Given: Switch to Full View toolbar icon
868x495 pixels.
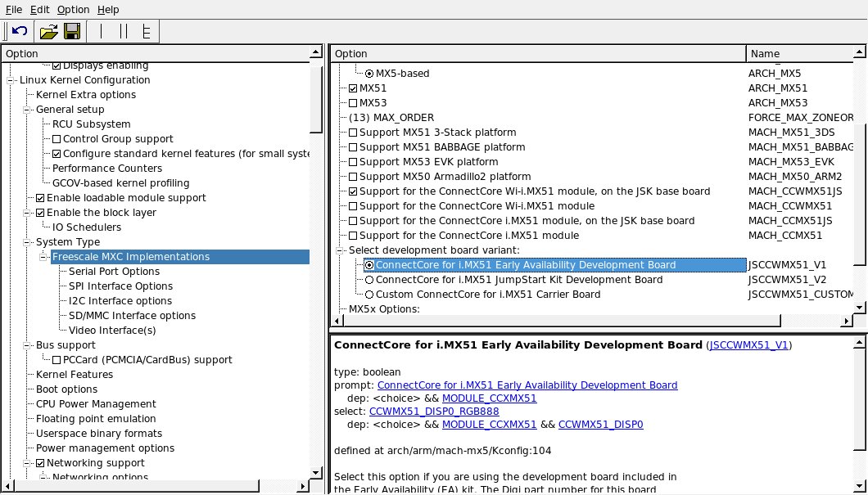Looking at the screenshot, I should pos(146,31).
